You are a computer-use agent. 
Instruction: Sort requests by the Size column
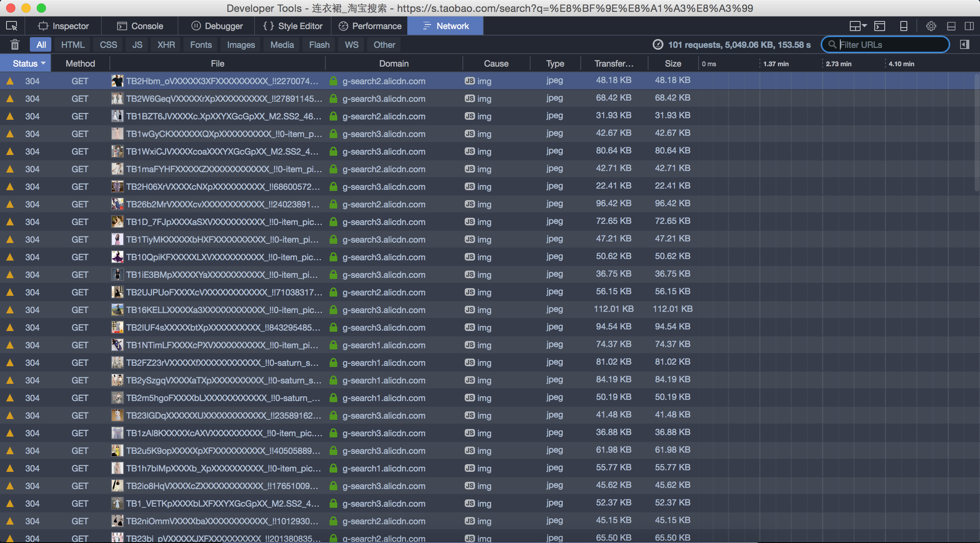tap(673, 64)
